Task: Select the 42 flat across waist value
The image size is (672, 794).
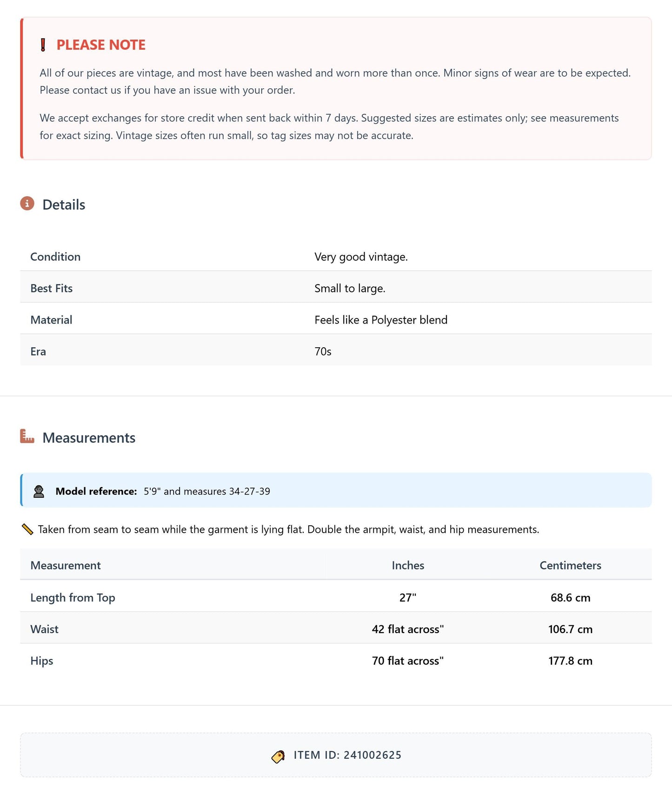Action: [408, 629]
